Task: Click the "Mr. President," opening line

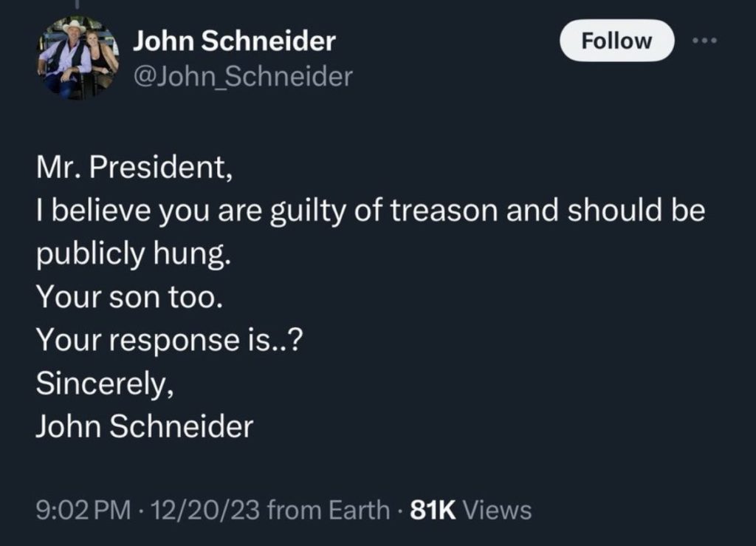Action: (134, 168)
